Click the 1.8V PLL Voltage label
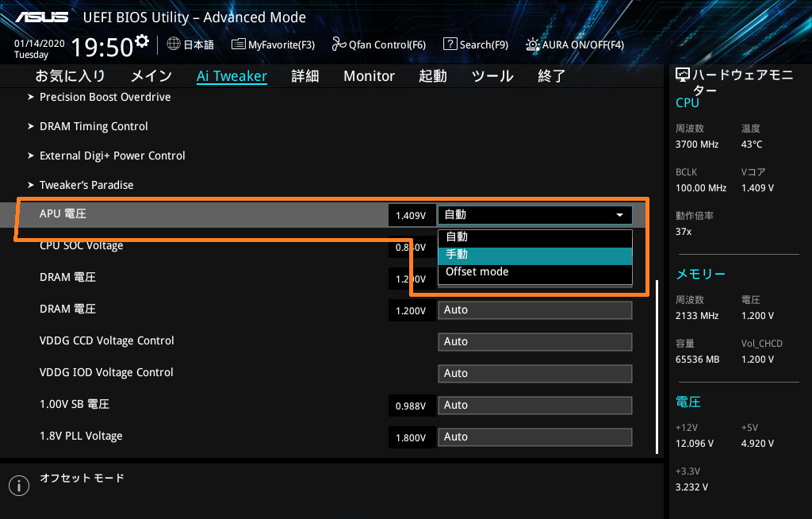This screenshot has height=519, width=812. coord(81,436)
